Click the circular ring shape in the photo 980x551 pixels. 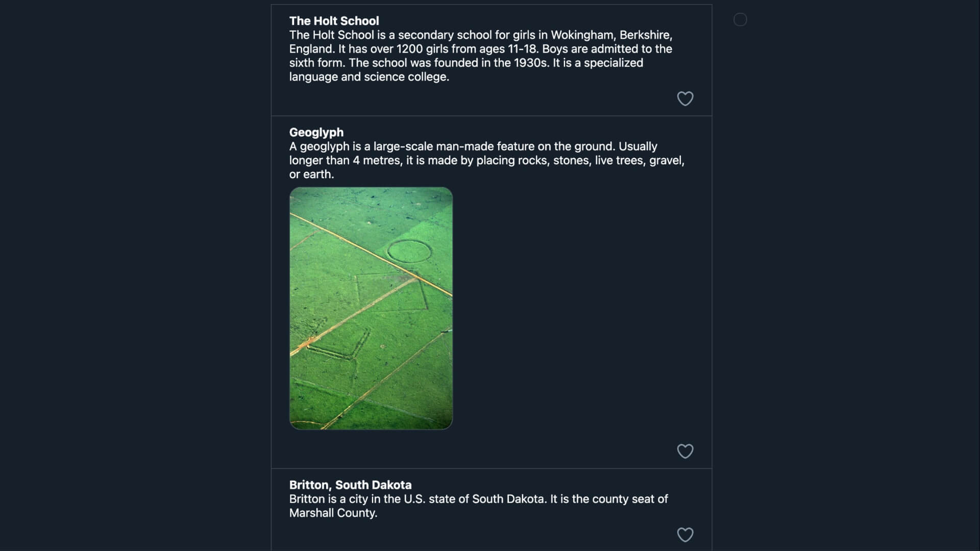(409, 251)
